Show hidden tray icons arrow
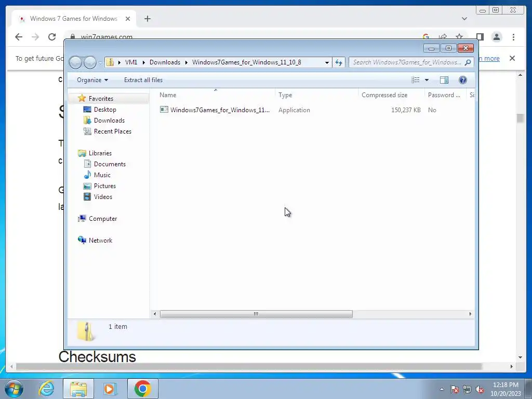Viewport: 532px width, 399px height. 442,389
